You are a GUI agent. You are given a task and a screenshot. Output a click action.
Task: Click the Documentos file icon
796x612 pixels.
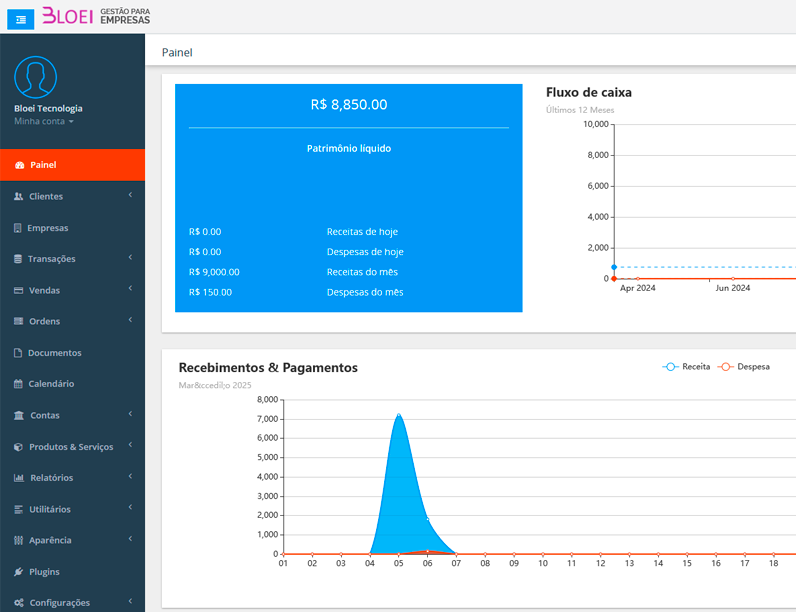pyautogui.click(x=18, y=353)
